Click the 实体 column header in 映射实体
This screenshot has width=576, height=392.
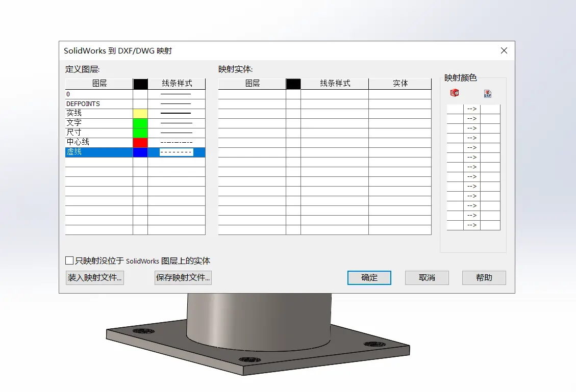[x=400, y=84]
